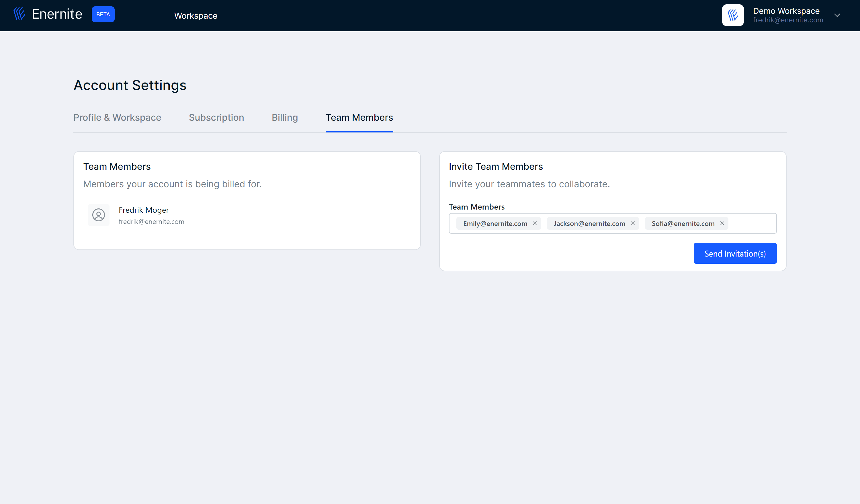Switch to the Profile & Workspace tab
Image resolution: width=860 pixels, height=504 pixels.
118,117
